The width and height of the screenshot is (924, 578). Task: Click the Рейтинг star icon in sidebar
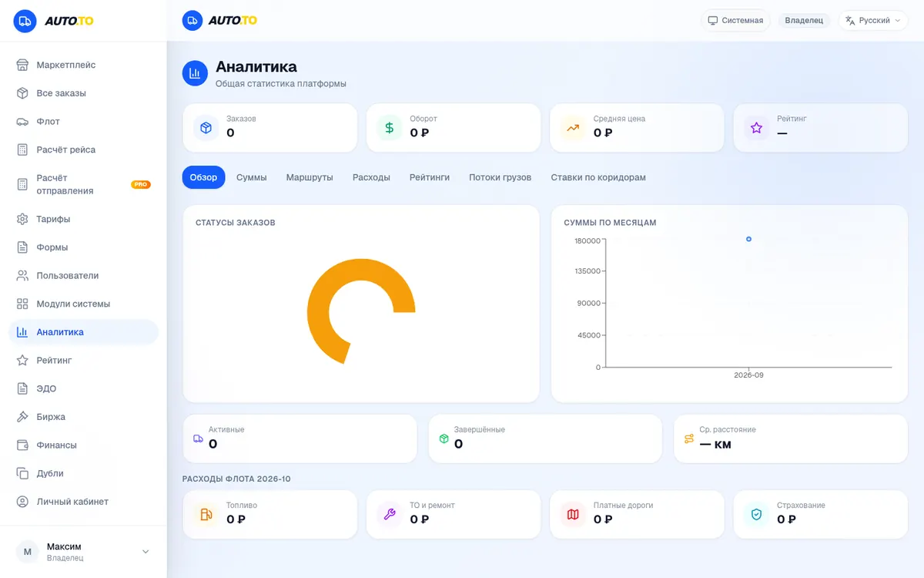22,361
